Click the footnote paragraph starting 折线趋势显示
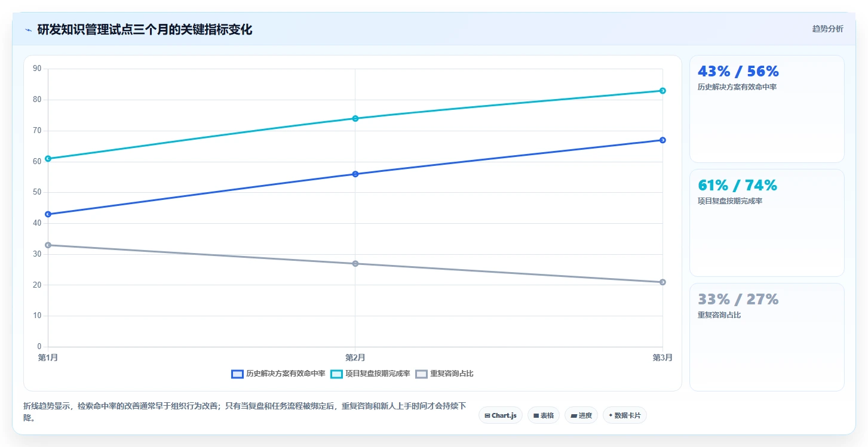The width and height of the screenshot is (868, 447). (x=245, y=412)
